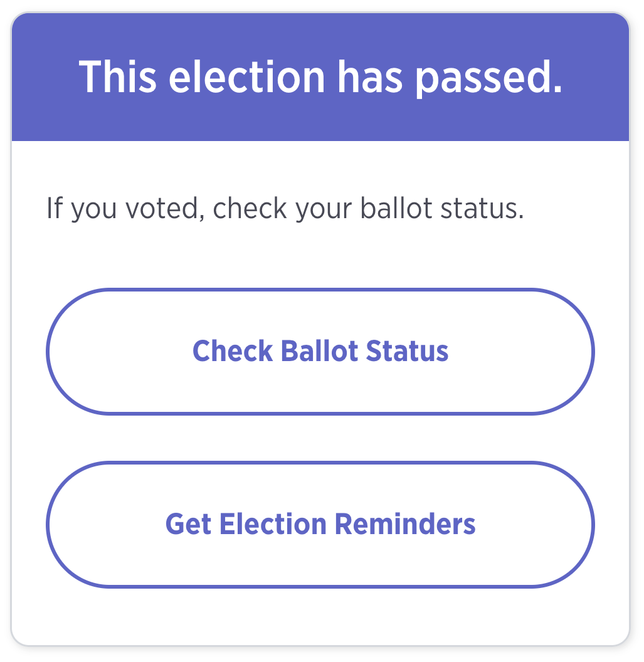The width and height of the screenshot is (644, 662).
Task: Click the ballot status instruction text
Action: click(287, 208)
